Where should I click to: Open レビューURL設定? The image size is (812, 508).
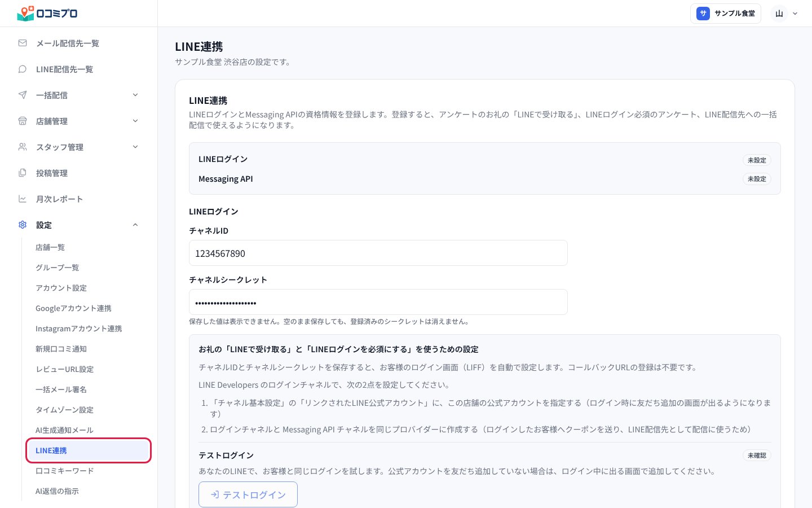[x=65, y=369]
